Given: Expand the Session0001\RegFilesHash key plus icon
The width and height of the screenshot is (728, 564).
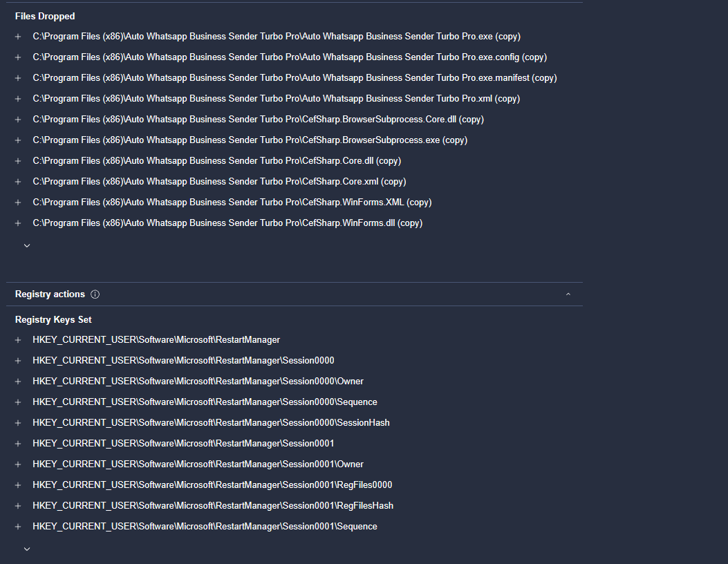Looking at the screenshot, I should (18, 506).
